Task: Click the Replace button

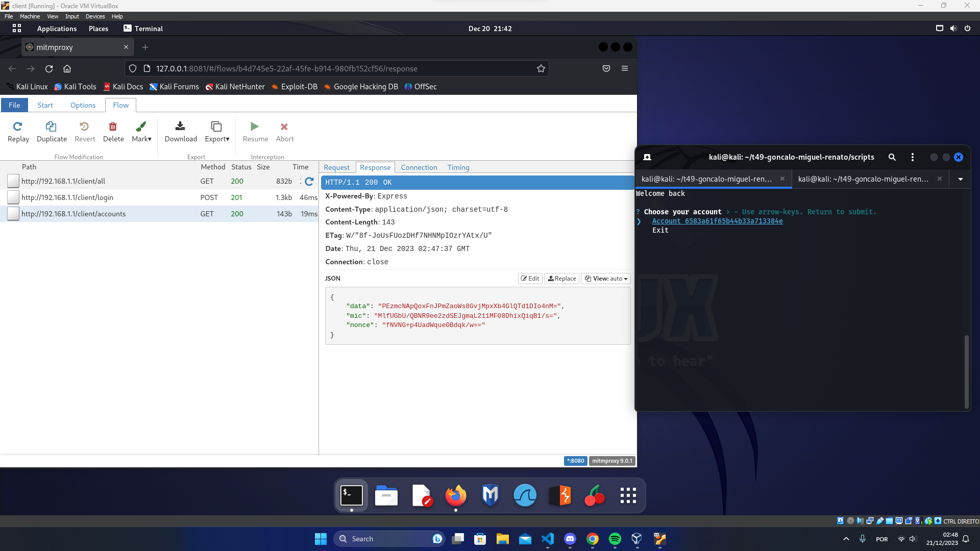Action: [x=561, y=279]
